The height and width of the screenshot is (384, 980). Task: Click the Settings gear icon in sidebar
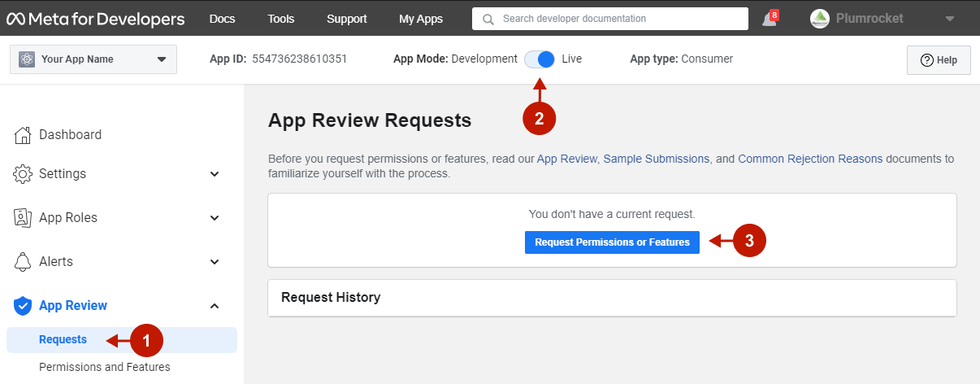click(24, 174)
